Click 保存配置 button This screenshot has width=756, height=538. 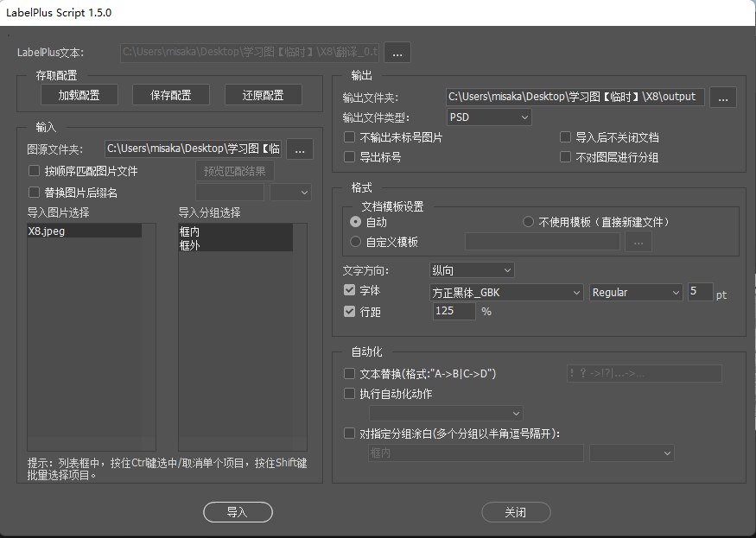pyautogui.click(x=171, y=95)
